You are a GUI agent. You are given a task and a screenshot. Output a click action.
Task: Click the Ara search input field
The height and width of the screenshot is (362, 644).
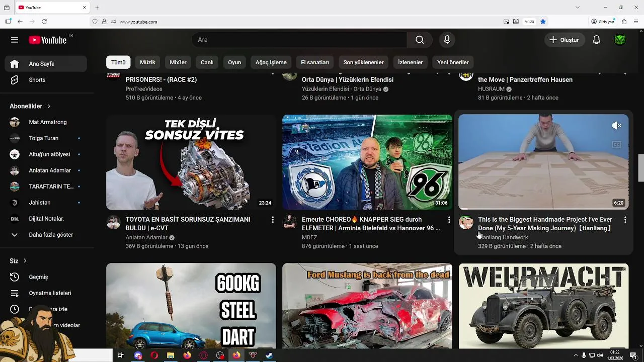click(299, 40)
